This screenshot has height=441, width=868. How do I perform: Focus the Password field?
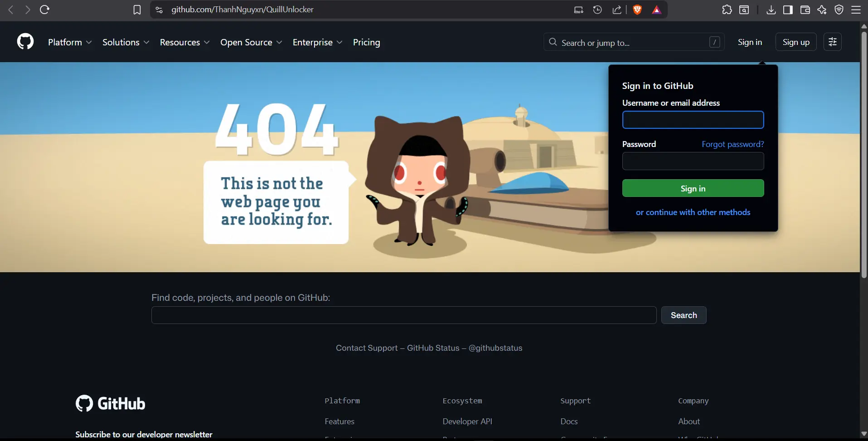point(693,161)
